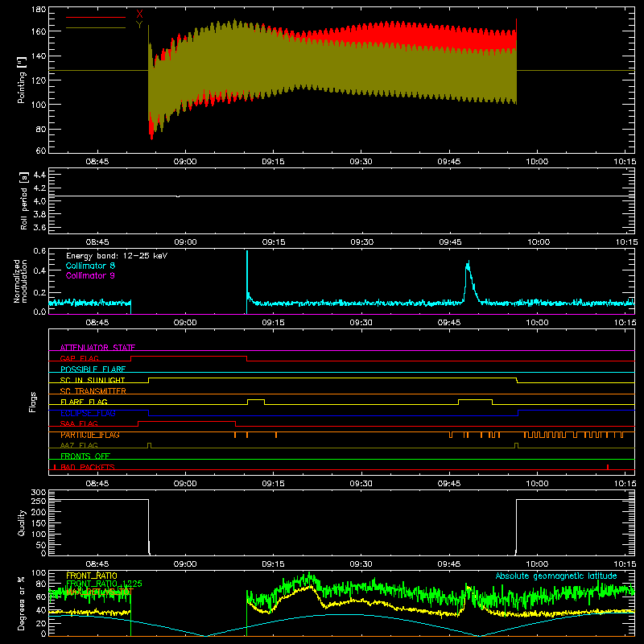Click the 'Degrees or %' axis label

pyautogui.click(x=22, y=604)
